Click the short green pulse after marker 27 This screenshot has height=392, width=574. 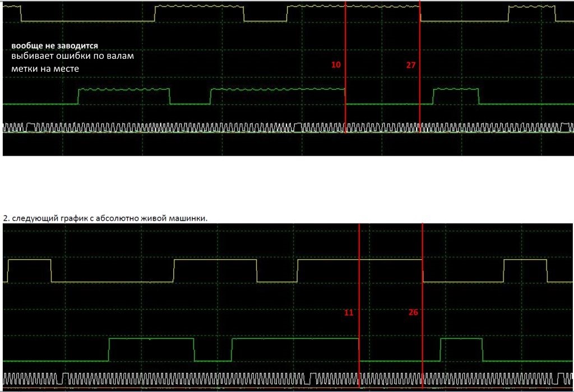pyautogui.click(x=456, y=96)
